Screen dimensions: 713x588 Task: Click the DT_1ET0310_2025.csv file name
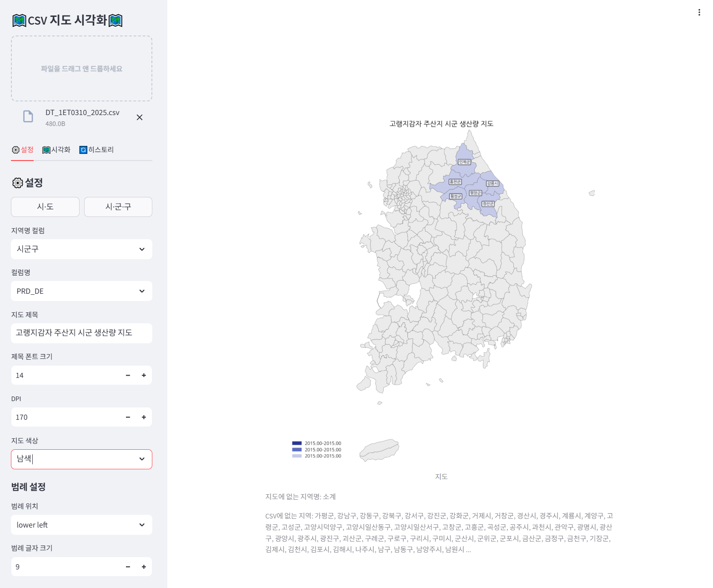[82, 112]
